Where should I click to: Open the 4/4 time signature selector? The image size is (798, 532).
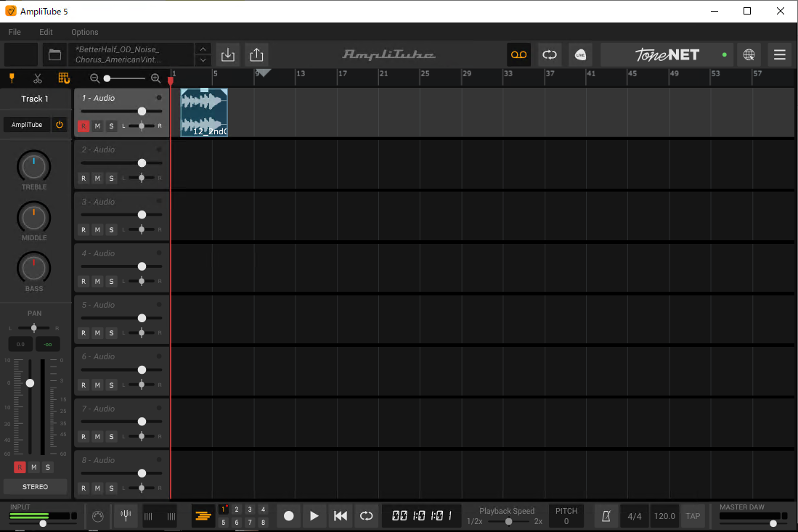coord(635,516)
